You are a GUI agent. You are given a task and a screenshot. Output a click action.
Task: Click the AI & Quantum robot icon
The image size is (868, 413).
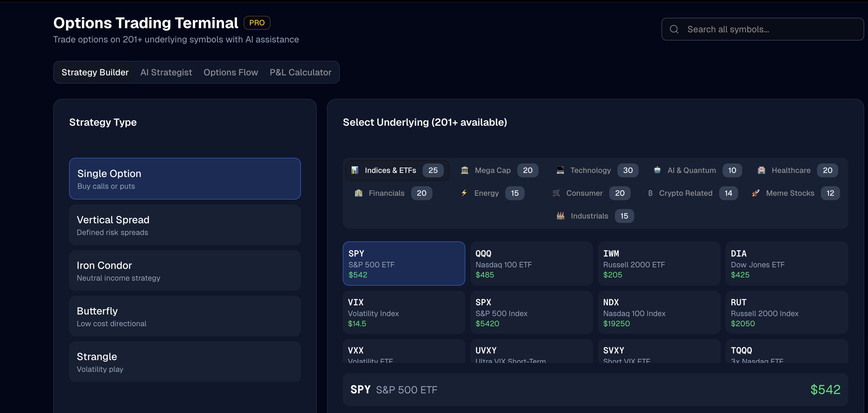coord(657,170)
